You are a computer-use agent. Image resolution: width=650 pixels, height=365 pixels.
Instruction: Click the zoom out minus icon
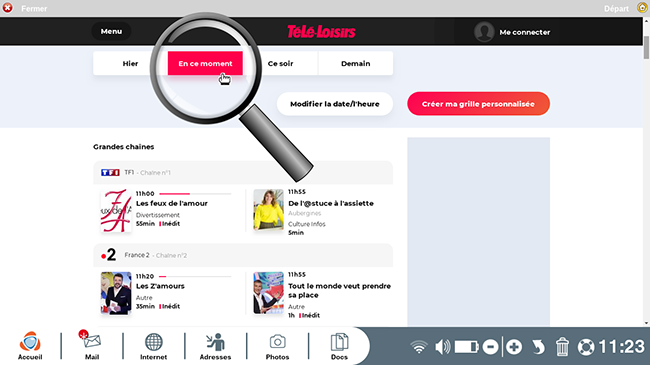(490, 347)
